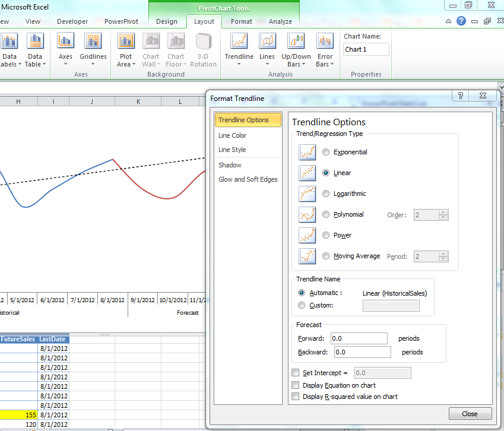Switch to the Format ribbon tab
This screenshot has height=431, width=504.
tap(241, 21)
